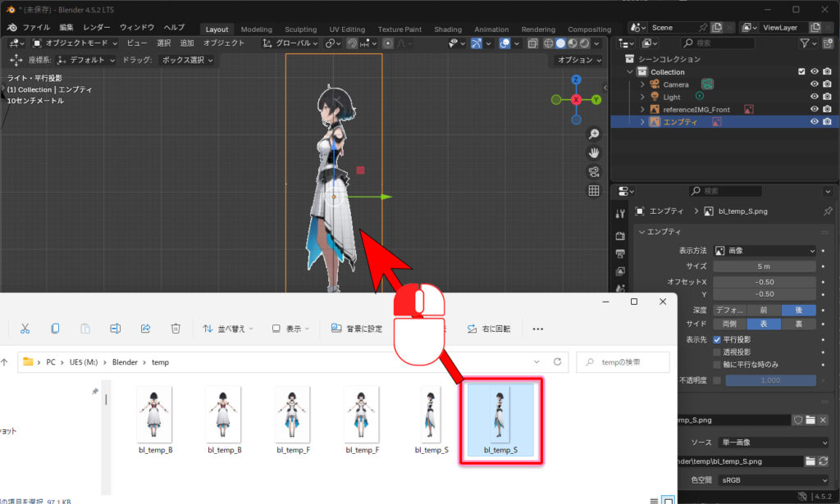Click the zoom magnifier icon in viewport
Screen dimensions: 840x504
(594, 134)
